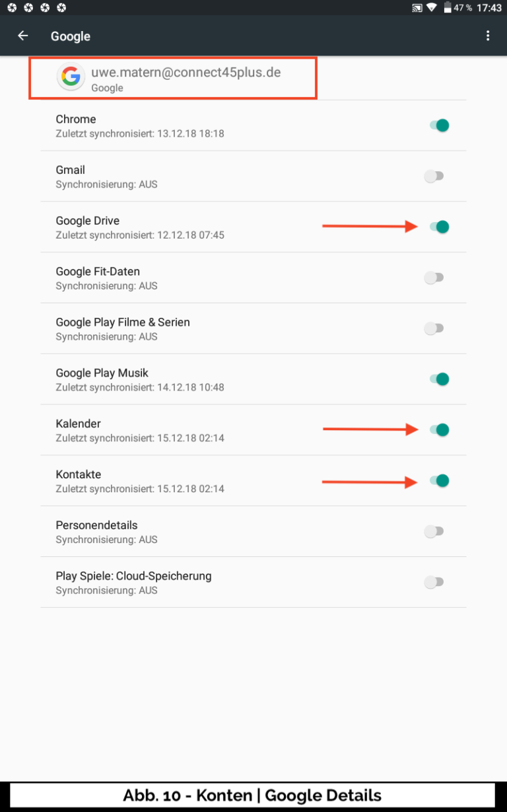
Task: Enable Personendetails sync switch
Action: point(434,531)
